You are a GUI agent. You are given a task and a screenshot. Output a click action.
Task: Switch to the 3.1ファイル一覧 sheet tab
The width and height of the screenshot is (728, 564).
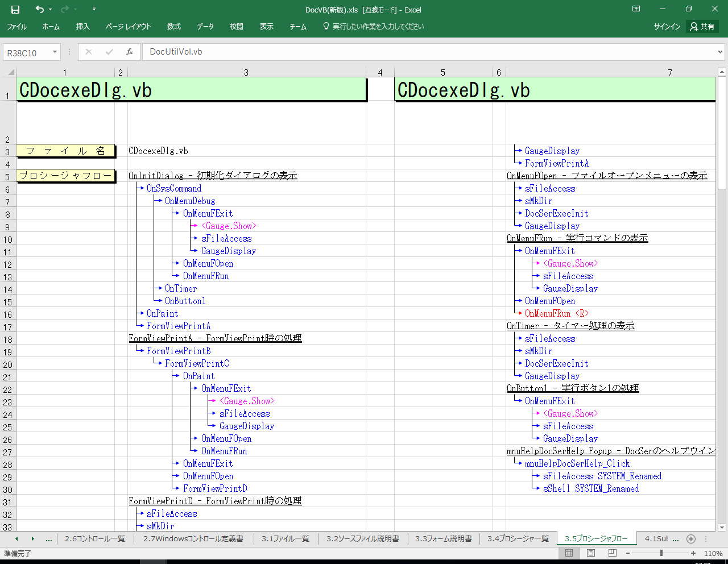tap(286, 538)
